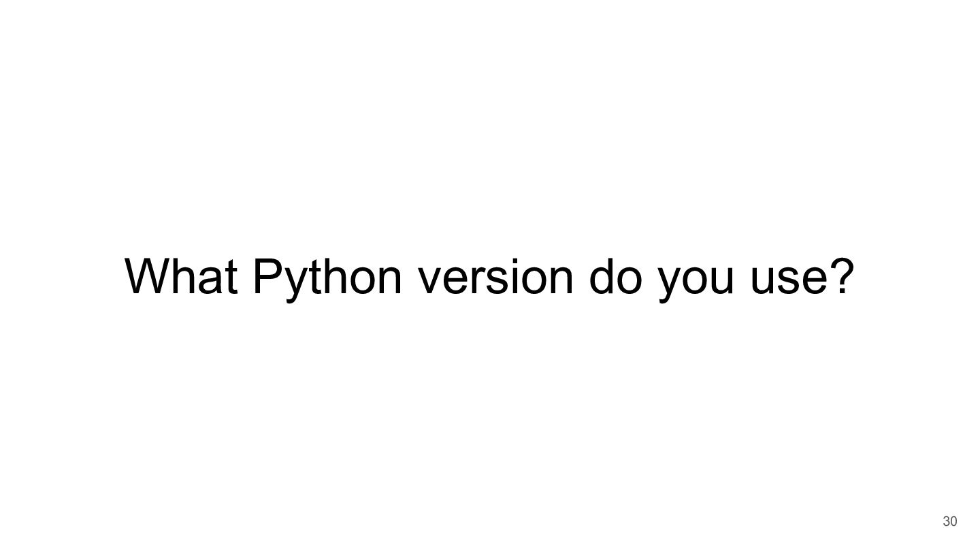The image size is (980, 551).
Task: Click the letter y in "you"
Action: click(x=670, y=284)
